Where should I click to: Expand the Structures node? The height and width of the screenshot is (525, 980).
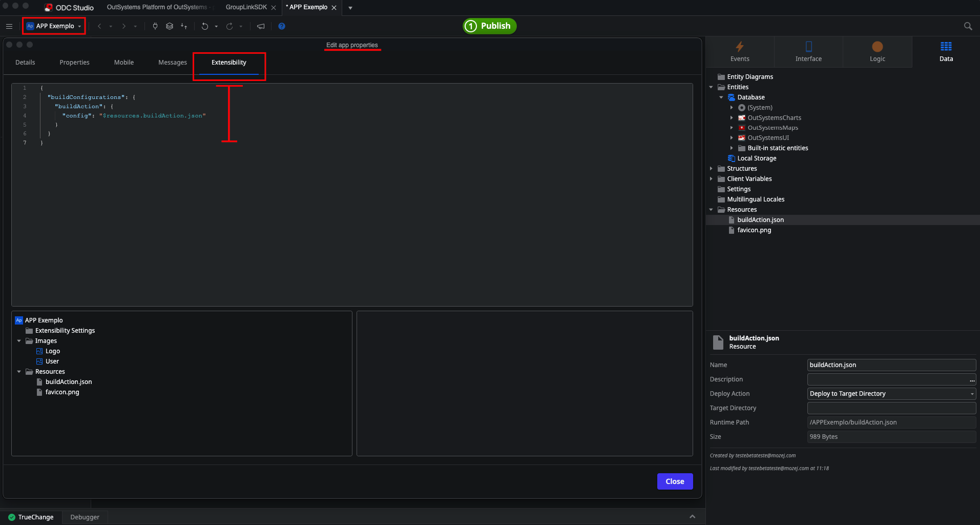click(712, 168)
